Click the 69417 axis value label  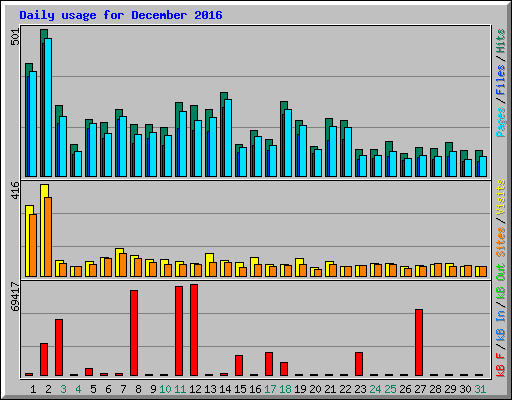15,296
